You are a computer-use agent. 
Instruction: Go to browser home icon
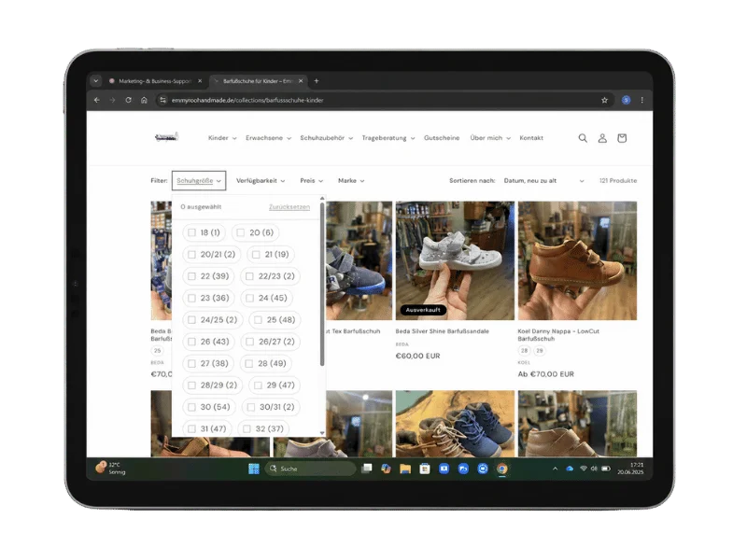click(144, 100)
